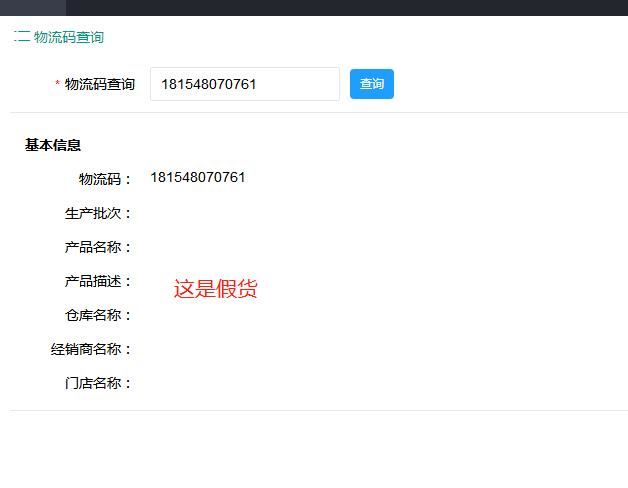This screenshot has height=488, width=628.
Task: Click the 181548070761 value under 基本信息
Action: pyautogui.click(x=198, y=178)
